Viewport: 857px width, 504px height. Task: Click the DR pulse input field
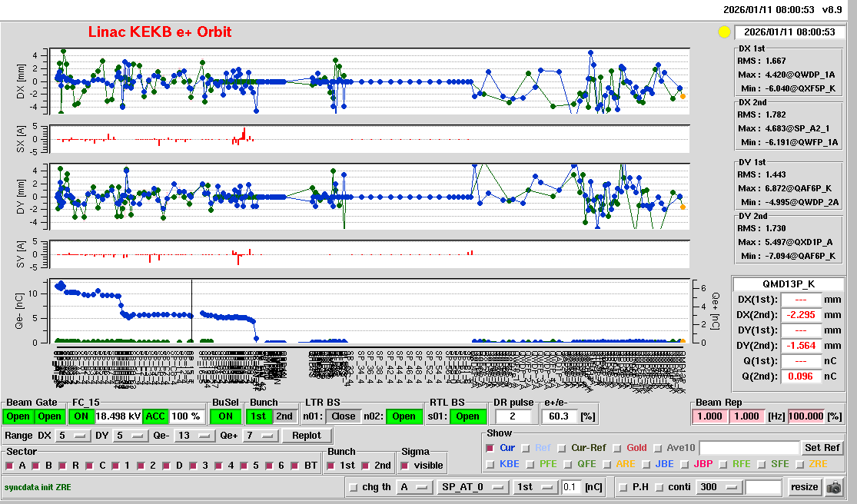514,416
